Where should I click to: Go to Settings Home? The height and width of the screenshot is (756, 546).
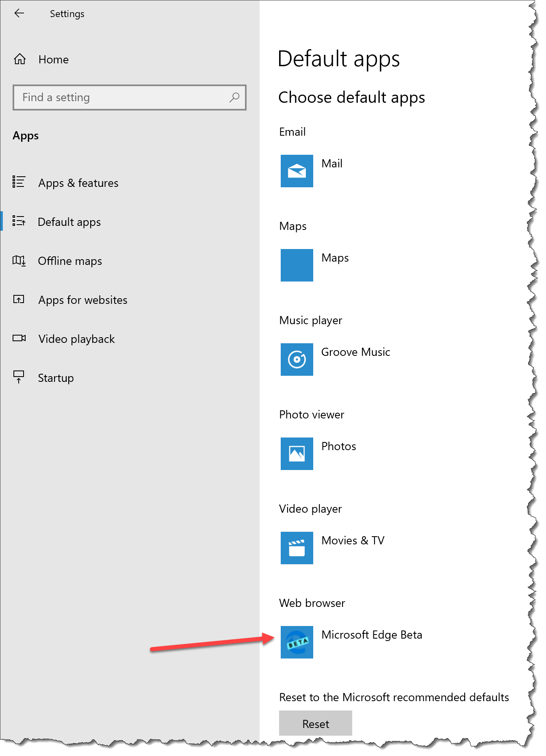click(x=54, y=60)
